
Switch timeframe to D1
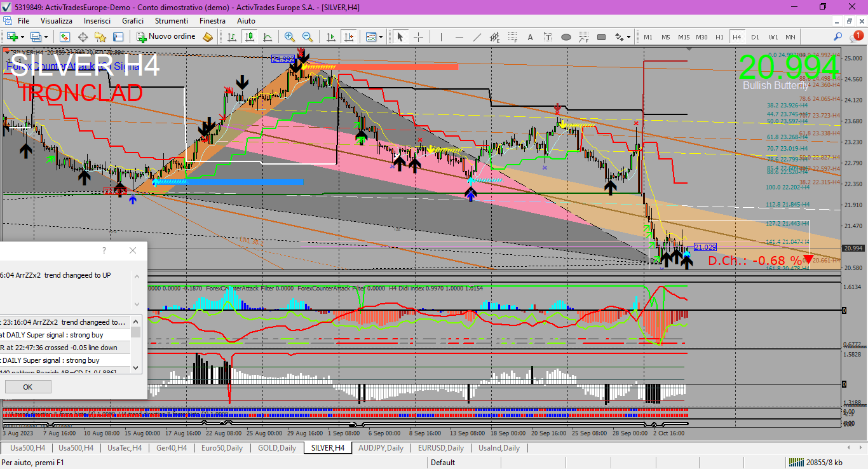click(x=755, y=37)
